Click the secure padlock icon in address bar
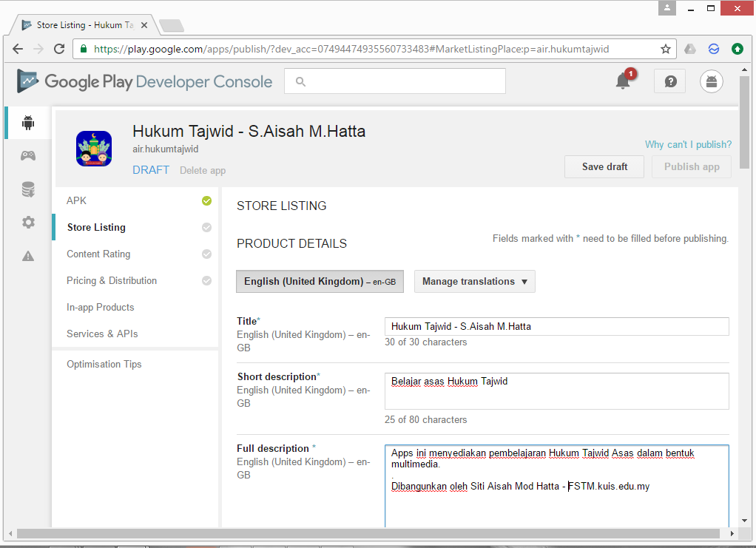The height and width of the screenshot is (548, 756). tap(84, 49)
